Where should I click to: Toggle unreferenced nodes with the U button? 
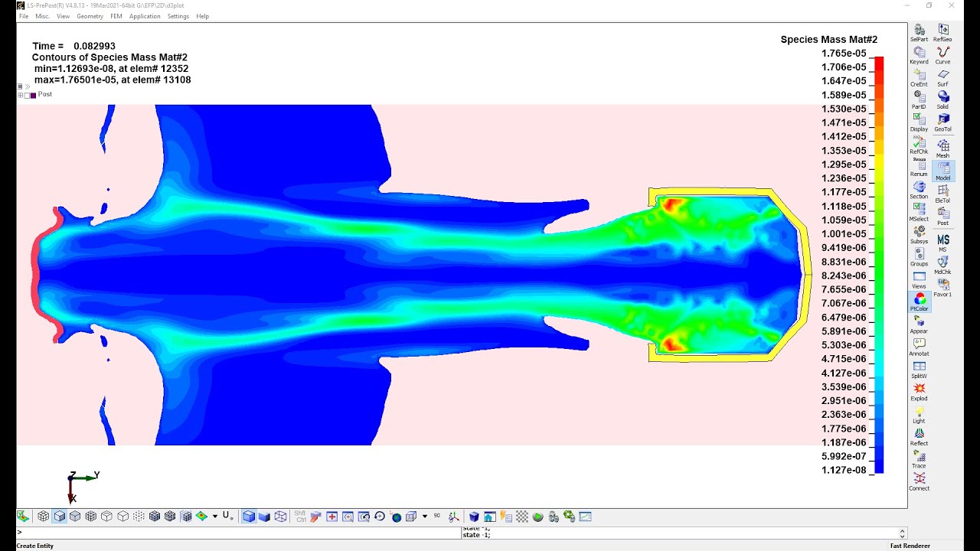tap(227, 517)
